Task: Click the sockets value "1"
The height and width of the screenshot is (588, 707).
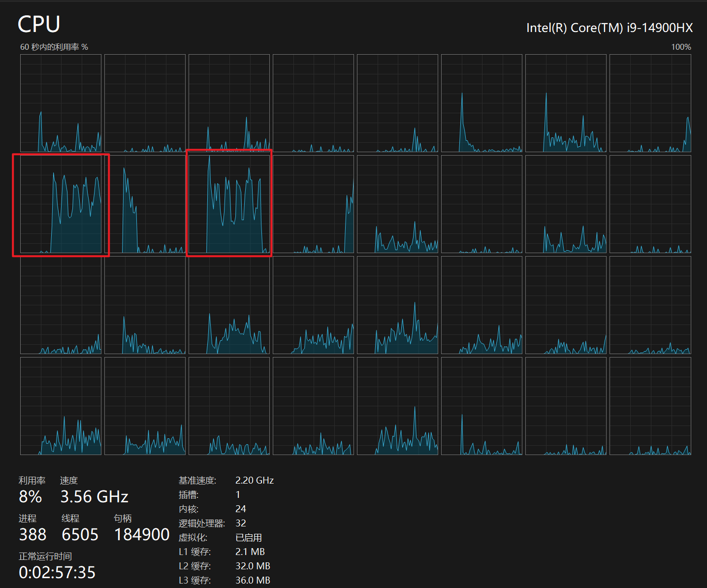Action: pos(238,494)
